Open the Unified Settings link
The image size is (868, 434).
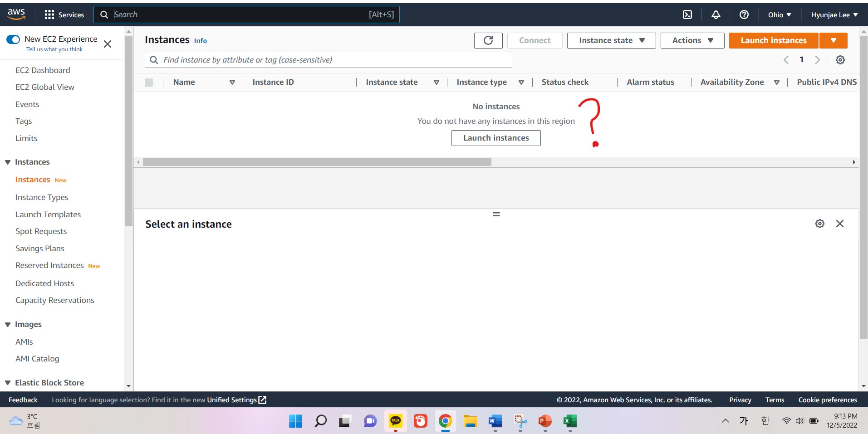[236, 400]
